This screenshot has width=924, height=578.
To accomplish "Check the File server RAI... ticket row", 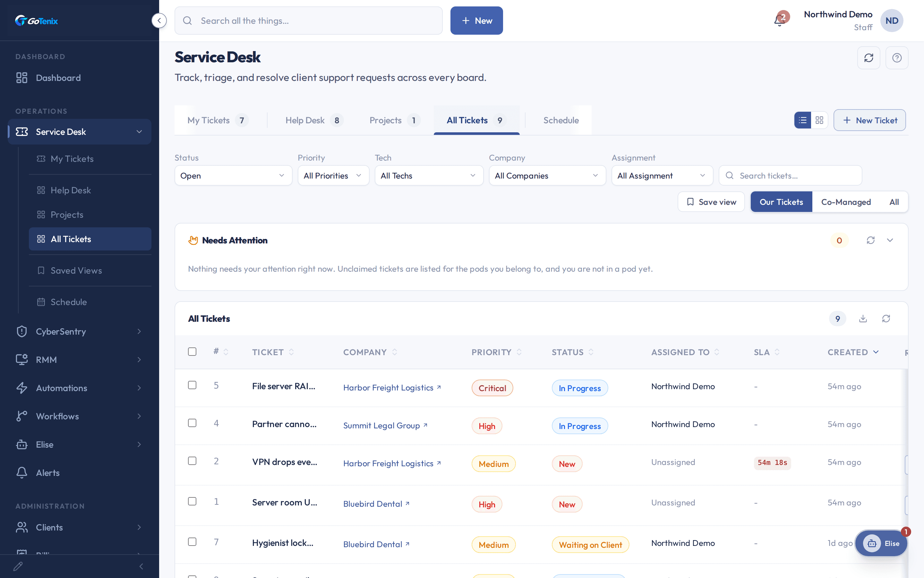I will (192, 385).
